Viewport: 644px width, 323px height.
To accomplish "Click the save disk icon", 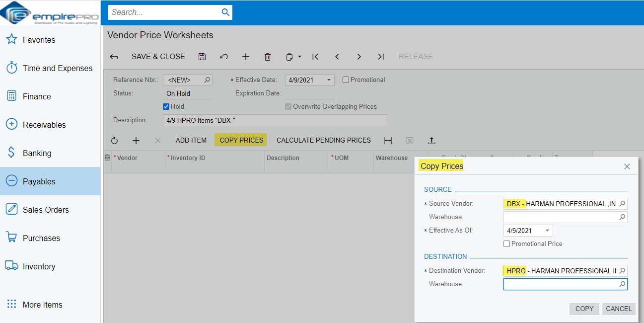I will coord(202,57).
